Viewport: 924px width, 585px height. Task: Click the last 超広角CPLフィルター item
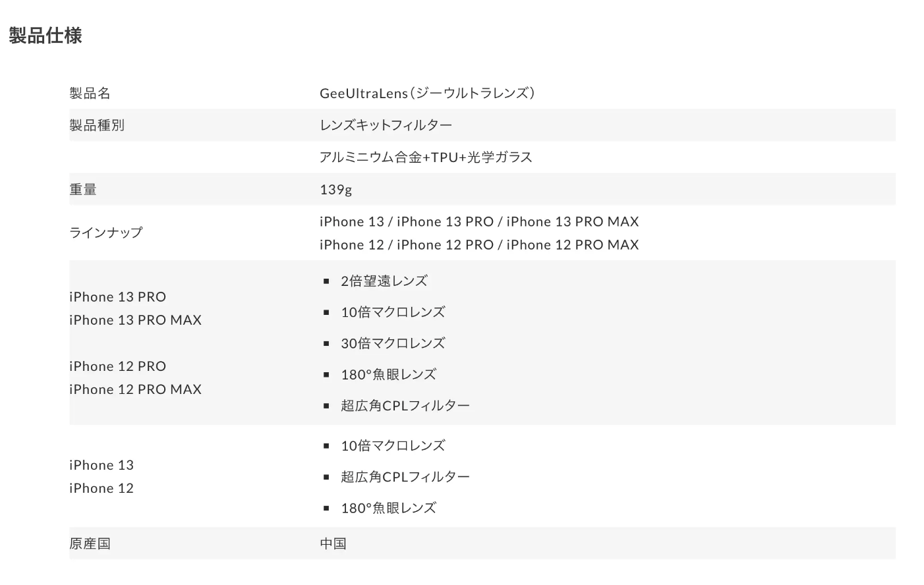(405, 477)
